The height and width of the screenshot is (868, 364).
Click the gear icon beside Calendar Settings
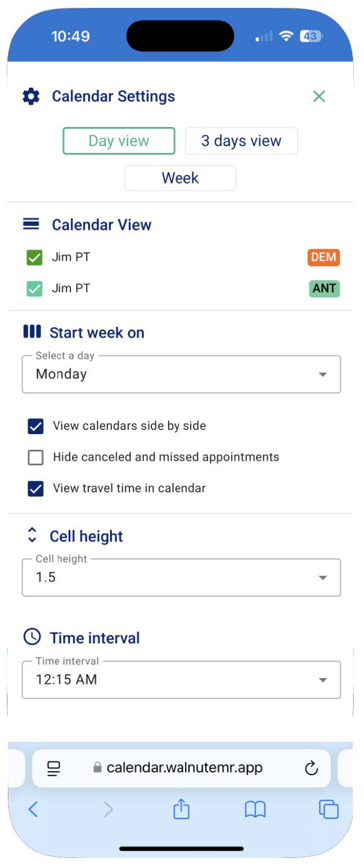(x=31, y=96)
